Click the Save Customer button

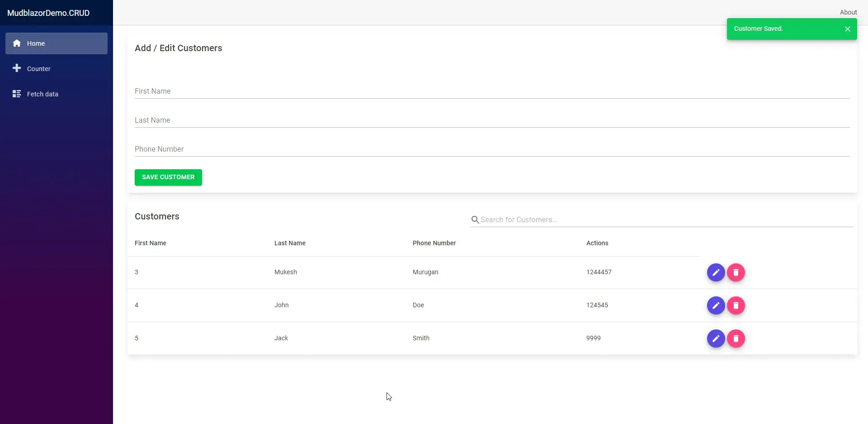click(x=168, y=177)
